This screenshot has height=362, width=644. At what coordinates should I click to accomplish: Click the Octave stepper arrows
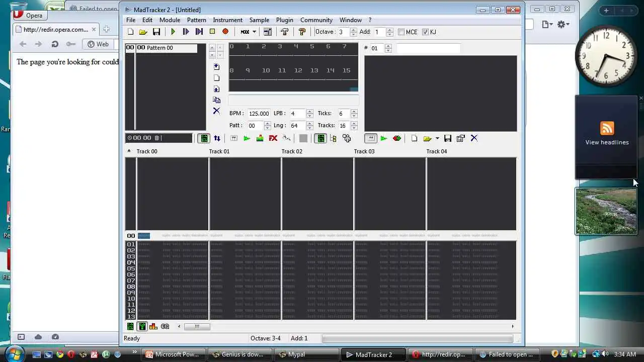[x=354, y=32]
